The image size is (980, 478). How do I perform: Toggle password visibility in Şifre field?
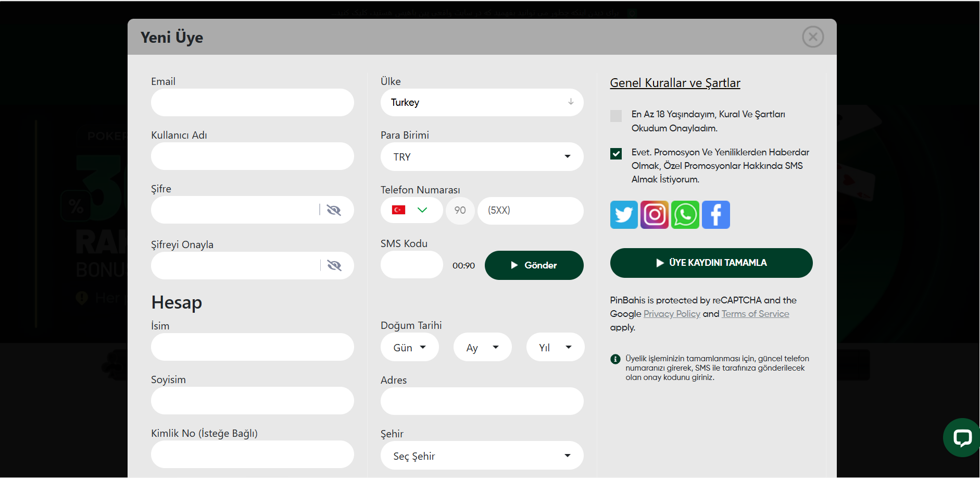coord(334,210)
